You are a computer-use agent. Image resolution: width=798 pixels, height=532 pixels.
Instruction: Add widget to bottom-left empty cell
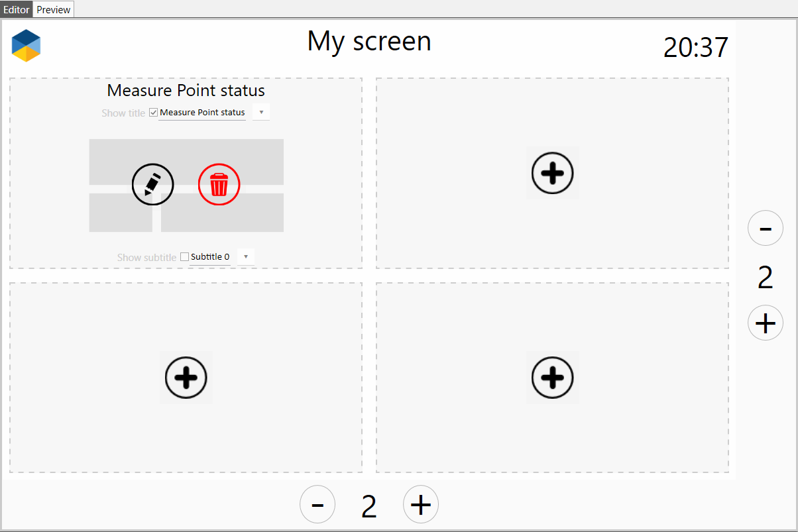coord(186,378)
